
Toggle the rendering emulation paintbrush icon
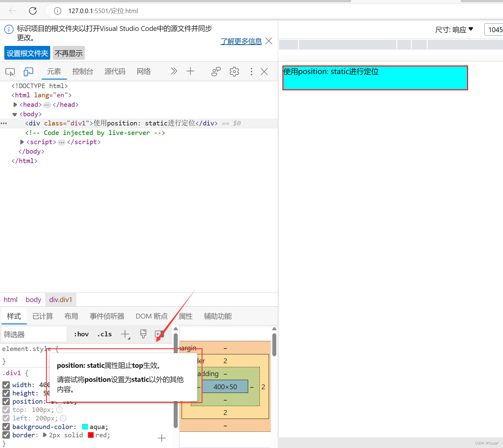pos(143,334)
